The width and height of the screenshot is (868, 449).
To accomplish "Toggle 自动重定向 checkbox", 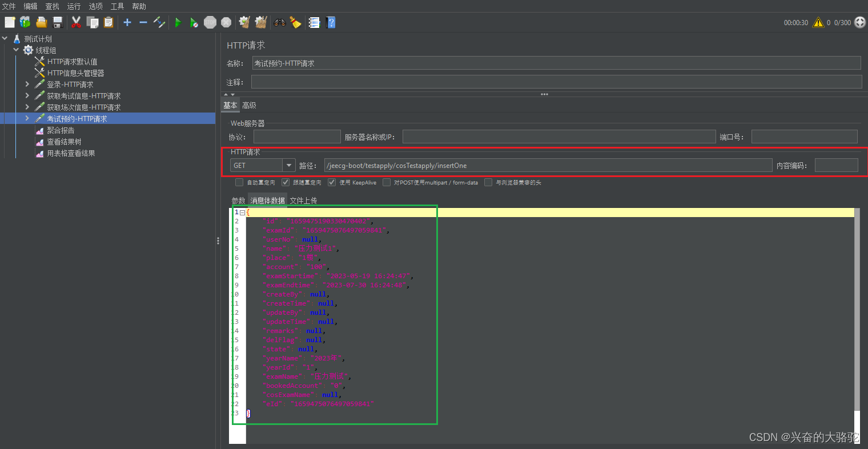I will click(x=239, y=182).
